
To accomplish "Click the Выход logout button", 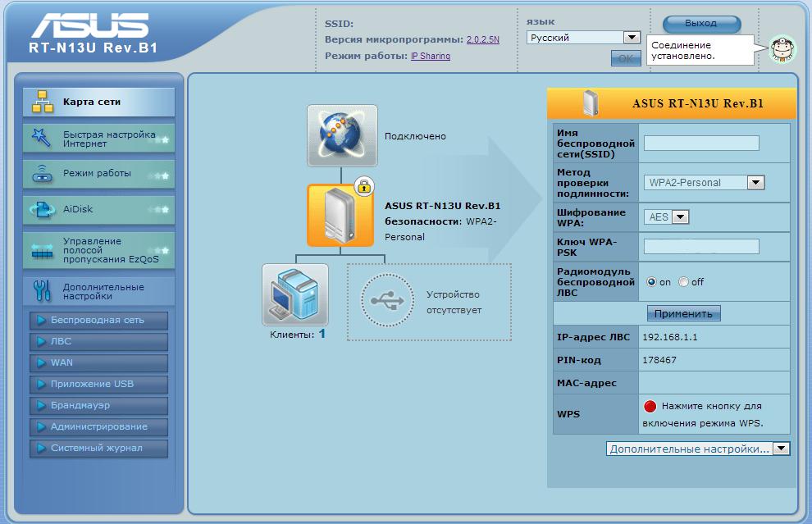I will (701, 24).
